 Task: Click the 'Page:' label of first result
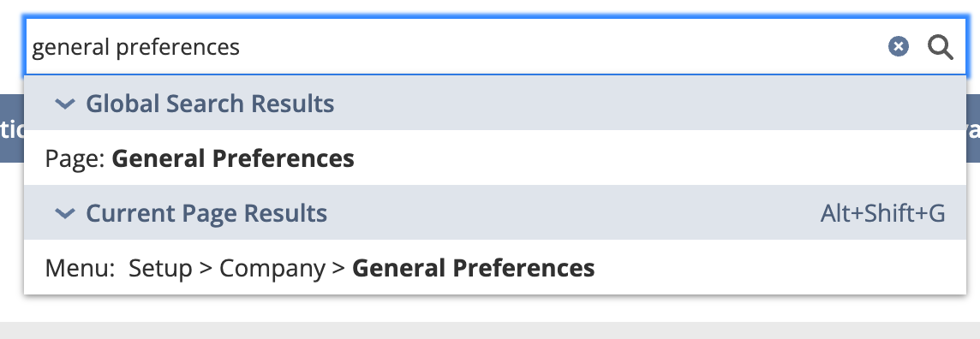click(x=75, y=158)
